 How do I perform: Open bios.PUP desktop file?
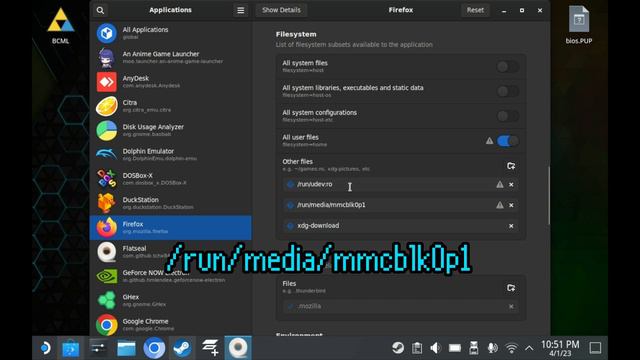pos(579,24)
